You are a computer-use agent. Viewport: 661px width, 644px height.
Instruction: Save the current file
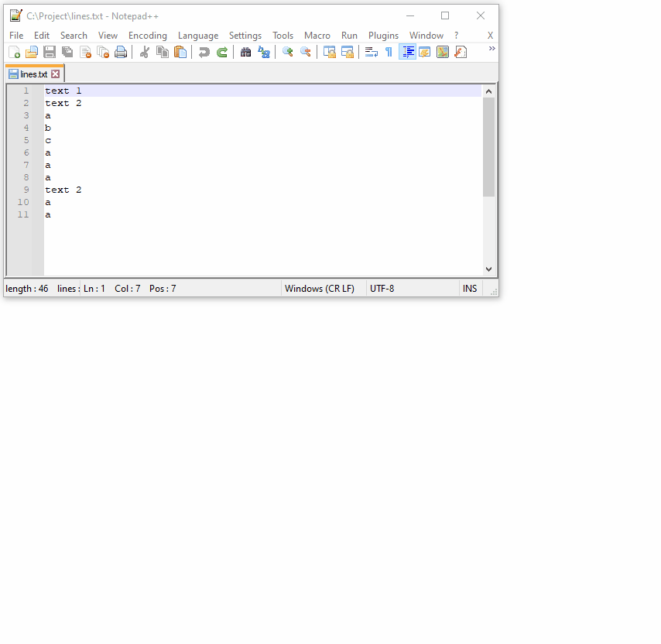[x=49, y=52]
